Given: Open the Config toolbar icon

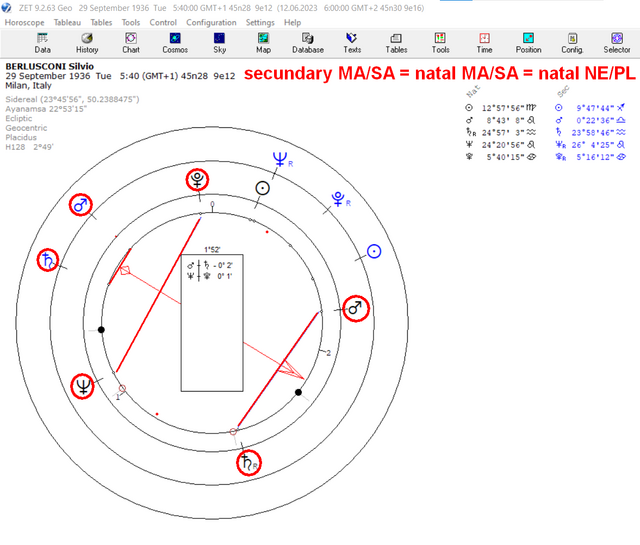Looking at the screenshot, I should click(572, 43).
